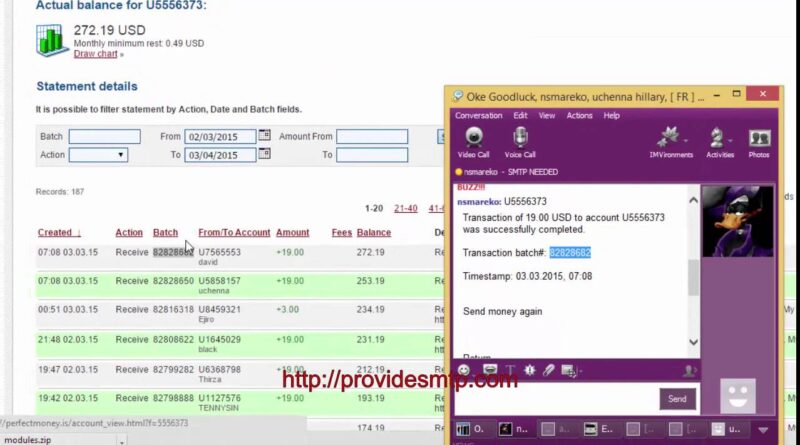Open the IMVironments dropdown arrow
The width and height of the screenshot is (800, 445).
(x=686, y=140)
